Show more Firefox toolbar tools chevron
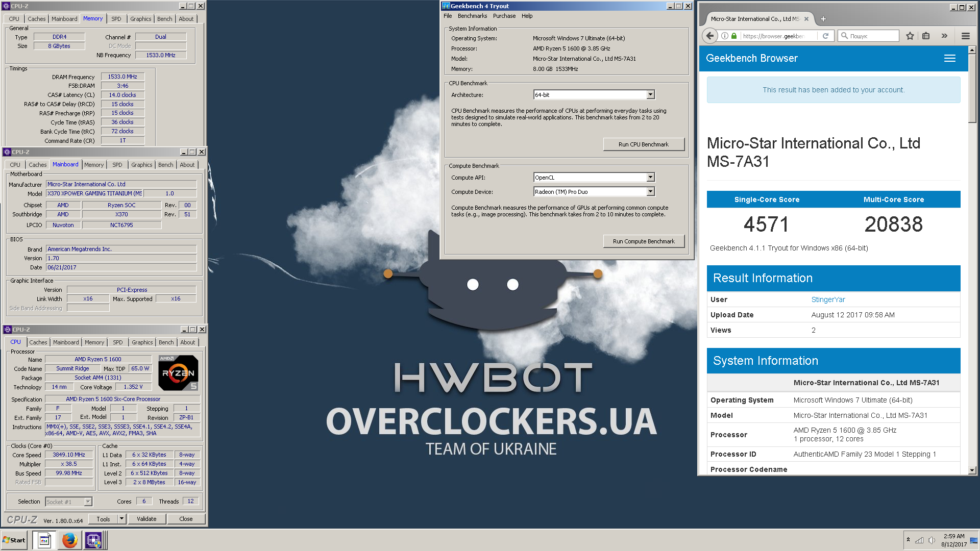The width and height of the screenshot is (980, 551). point(944,36)
